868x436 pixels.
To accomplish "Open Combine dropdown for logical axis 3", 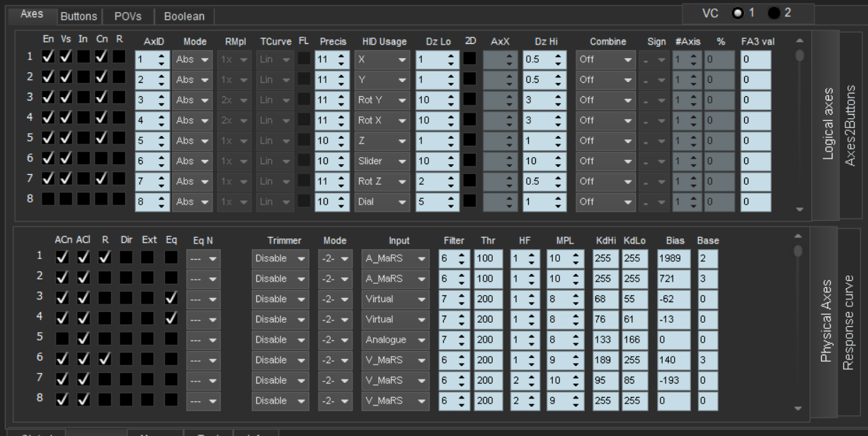I will 605,101.
